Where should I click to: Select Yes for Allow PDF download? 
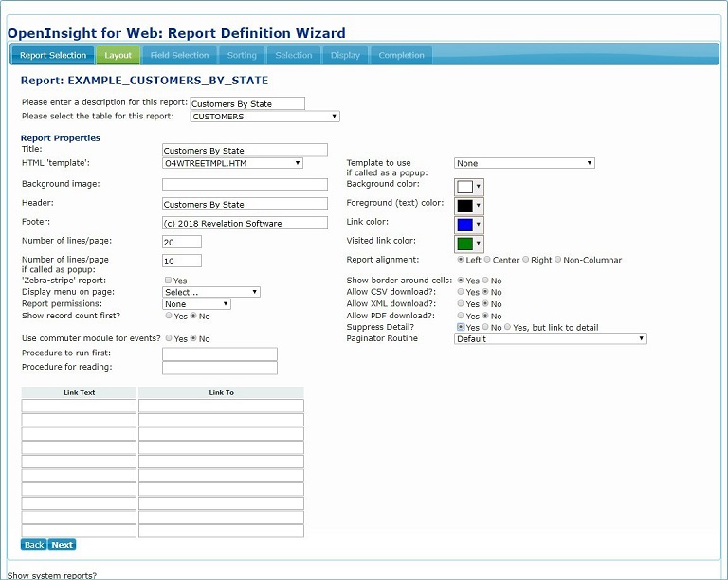tap(461, 316)
